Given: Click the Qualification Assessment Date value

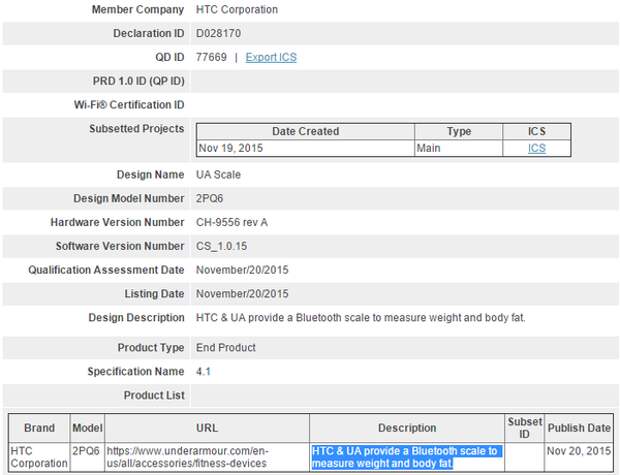Looking at the screenshot, I should (x=242, y=270).
